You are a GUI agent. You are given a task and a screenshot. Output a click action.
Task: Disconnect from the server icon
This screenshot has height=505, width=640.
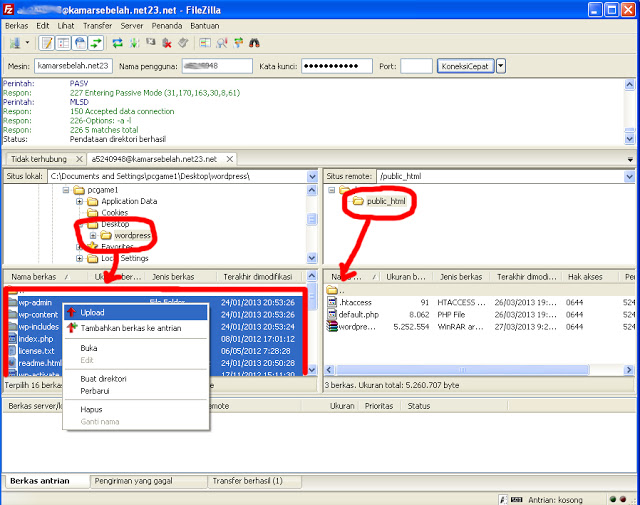[167, 43]
